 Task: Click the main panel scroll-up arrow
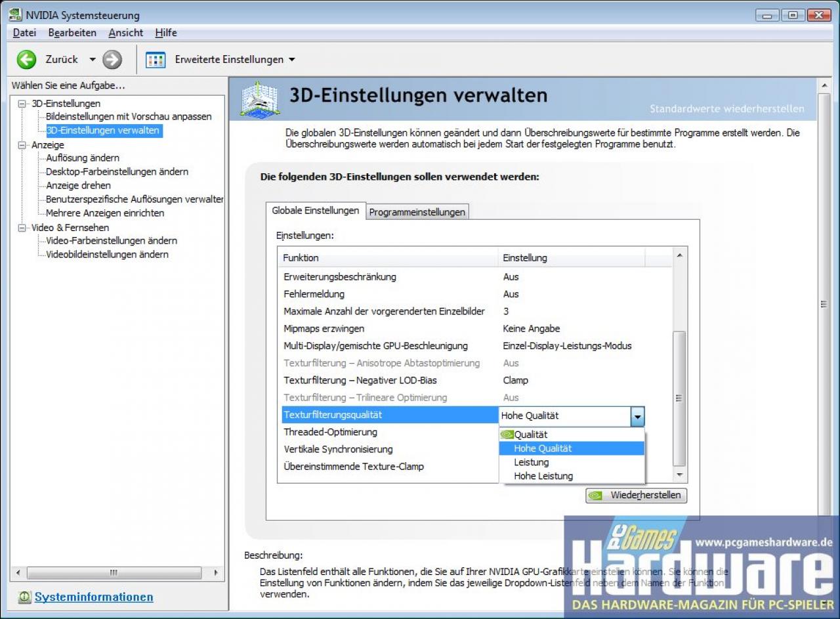824,85
